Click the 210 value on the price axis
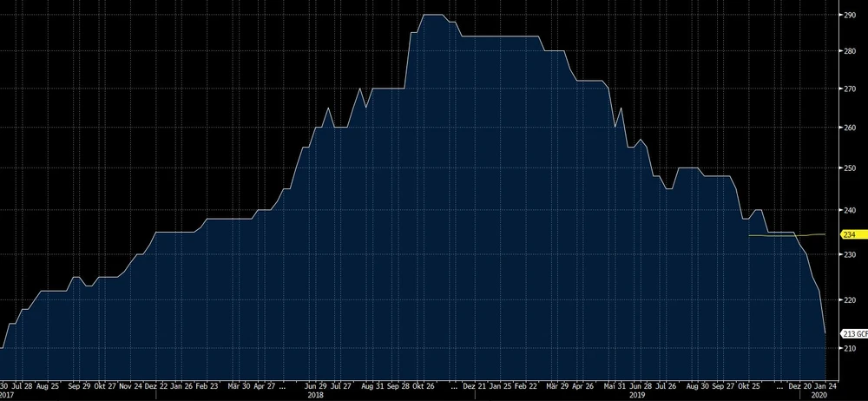The image size is (868, 401). coord(849,348)
